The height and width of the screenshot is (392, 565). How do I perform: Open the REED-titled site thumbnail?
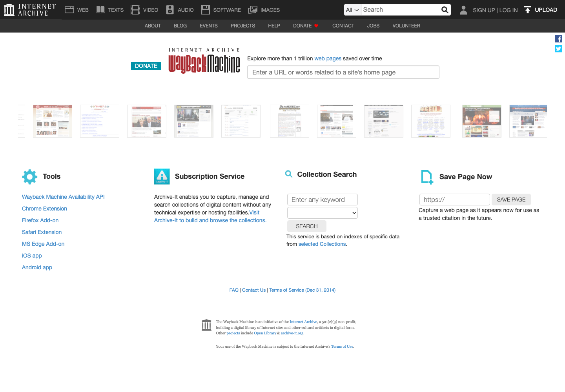tap(431, 121)
